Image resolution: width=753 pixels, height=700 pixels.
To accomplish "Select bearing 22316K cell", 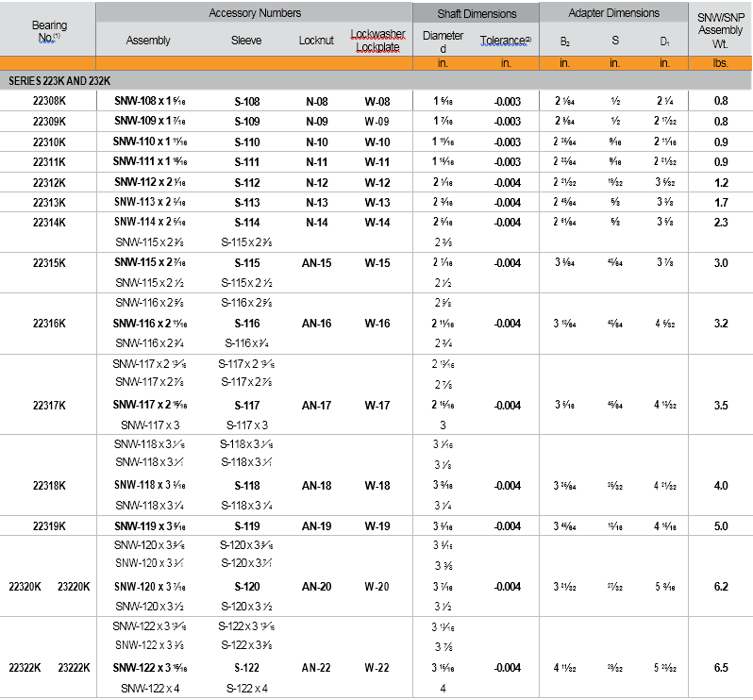I will pos(48,324).
